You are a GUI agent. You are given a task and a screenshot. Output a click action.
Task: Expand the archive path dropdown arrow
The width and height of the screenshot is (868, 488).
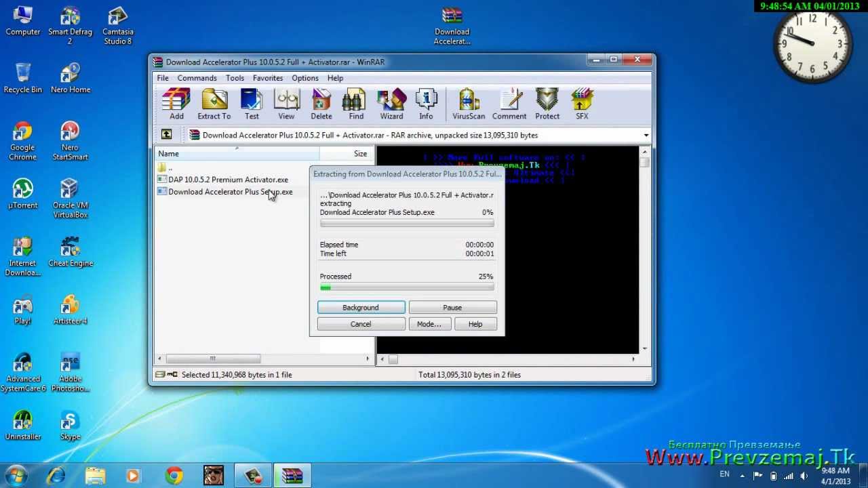pyautogui.click(x=646, y=136)
